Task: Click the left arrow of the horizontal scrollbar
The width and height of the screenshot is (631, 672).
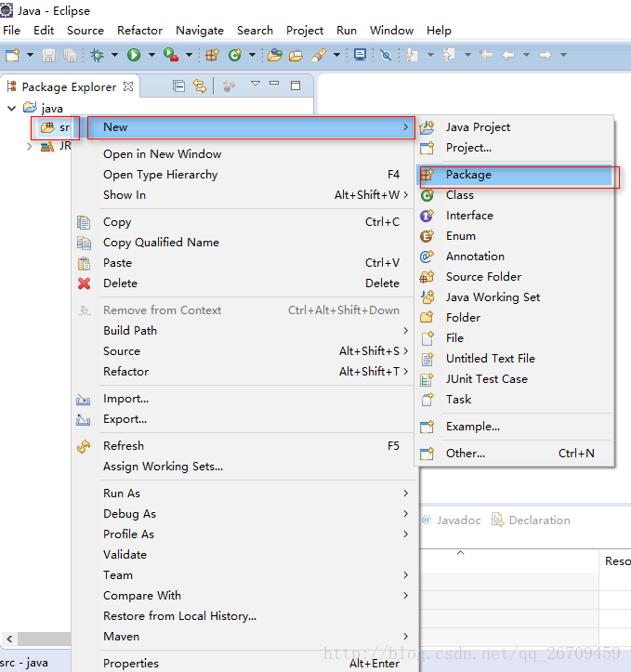Action: [9, 639]
